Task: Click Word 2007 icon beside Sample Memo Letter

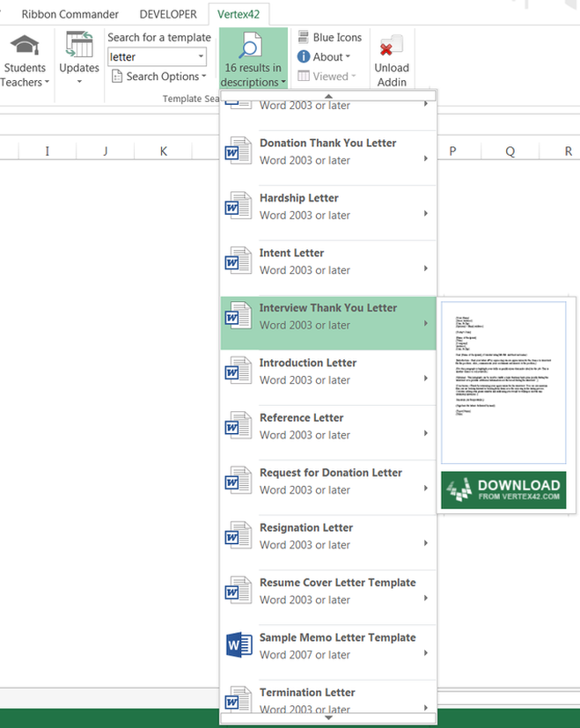Action: [239, 645]
